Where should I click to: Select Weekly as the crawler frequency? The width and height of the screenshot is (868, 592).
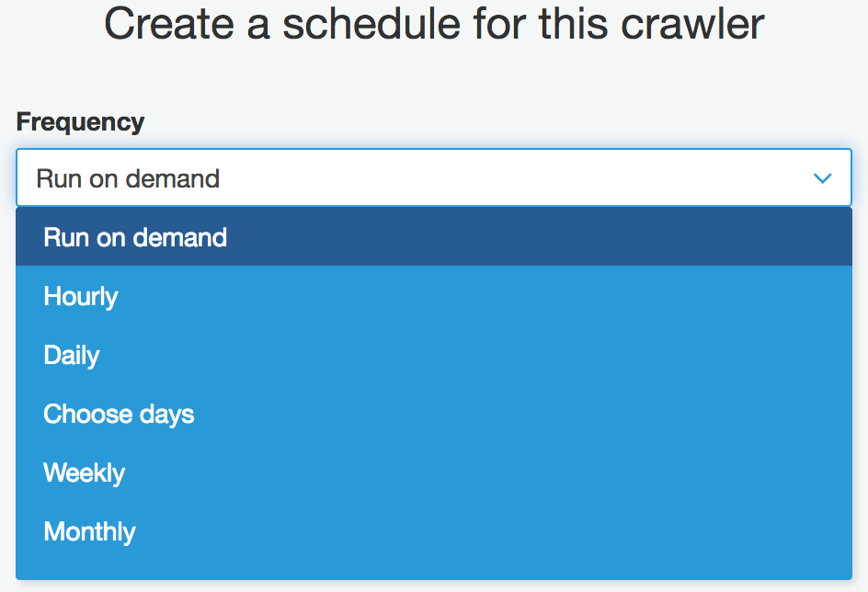point(84,472)
